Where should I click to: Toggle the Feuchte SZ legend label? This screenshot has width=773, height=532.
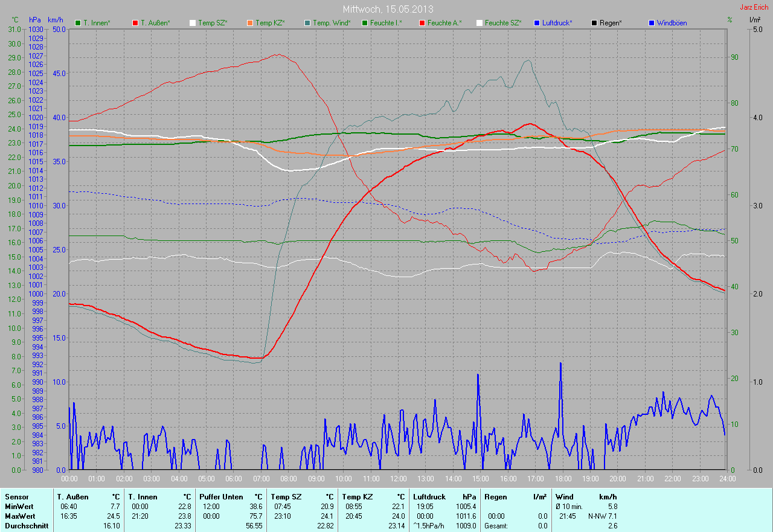[504, 23]
